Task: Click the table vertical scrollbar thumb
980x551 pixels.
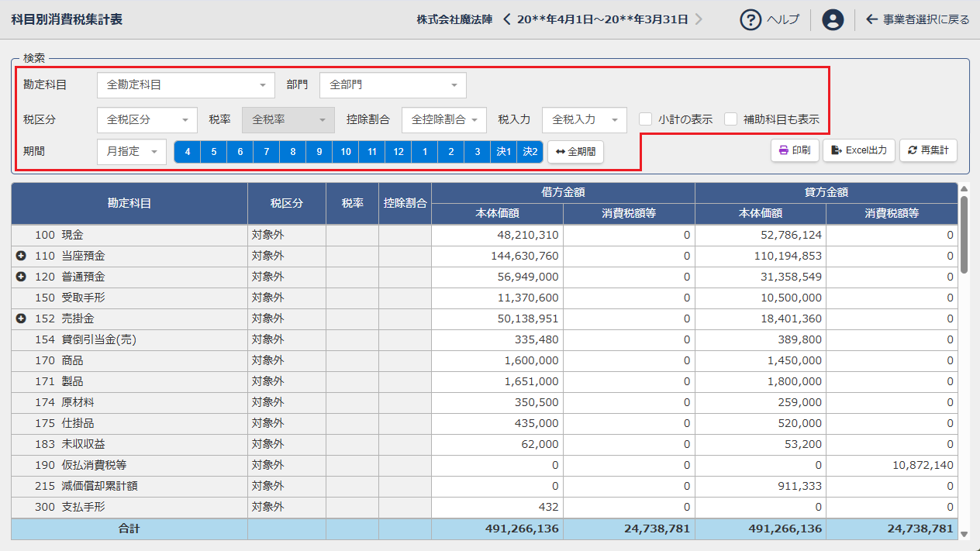Action: [964, 234]
